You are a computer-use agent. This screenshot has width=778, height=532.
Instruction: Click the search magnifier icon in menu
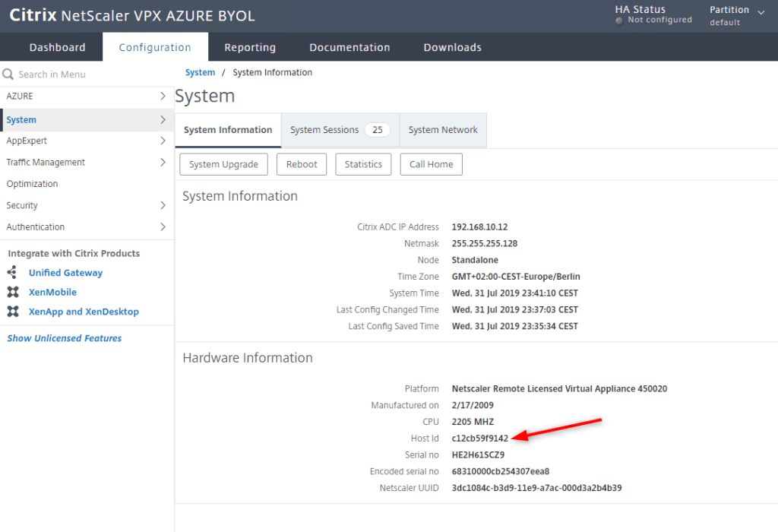tap(8, 74)
